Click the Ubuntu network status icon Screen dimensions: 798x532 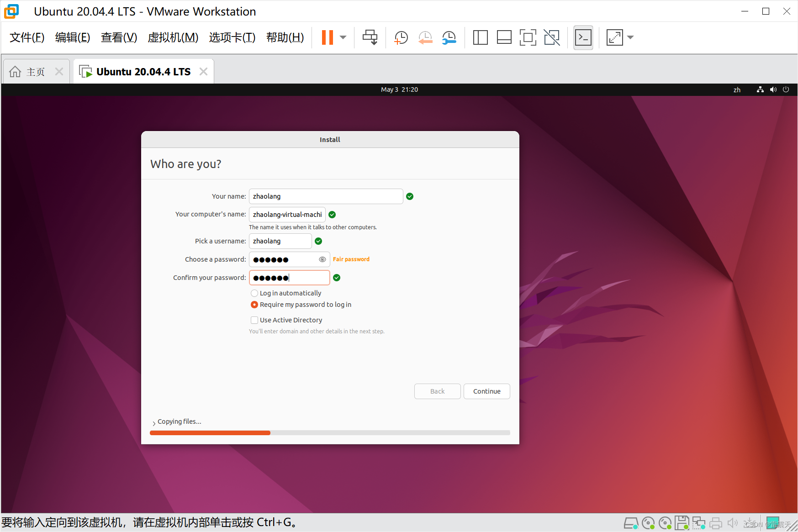pos(760,90)
